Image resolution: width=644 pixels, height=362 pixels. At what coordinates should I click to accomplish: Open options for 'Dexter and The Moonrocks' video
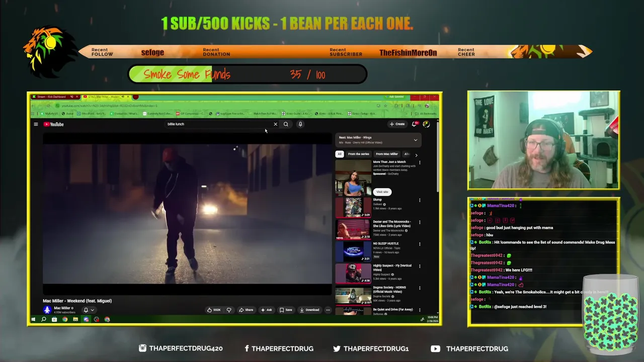click(420, 222)
